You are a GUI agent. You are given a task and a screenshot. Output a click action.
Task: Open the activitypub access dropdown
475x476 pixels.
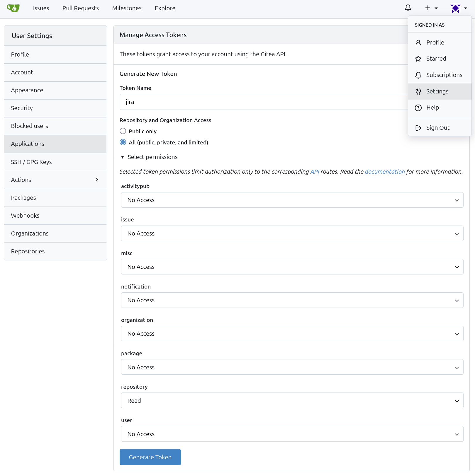click(292, 200)
